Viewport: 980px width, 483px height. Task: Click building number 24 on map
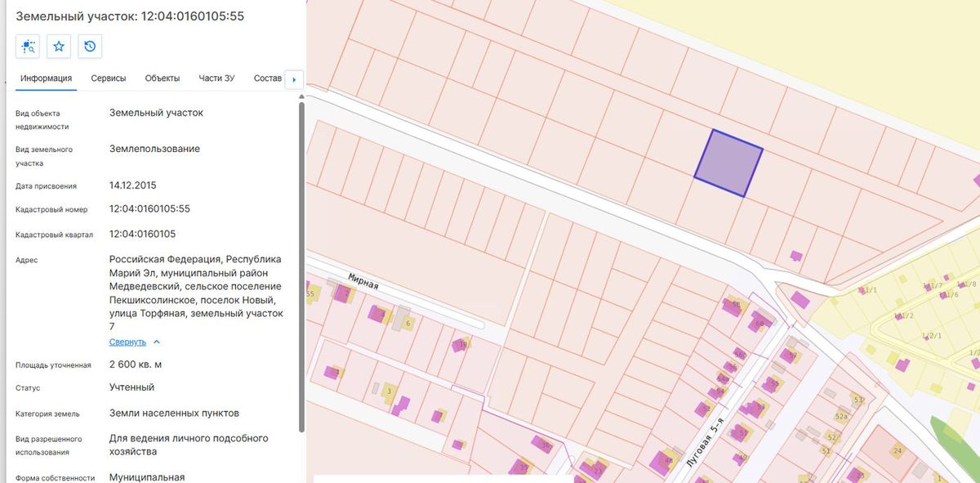point(897,451)
